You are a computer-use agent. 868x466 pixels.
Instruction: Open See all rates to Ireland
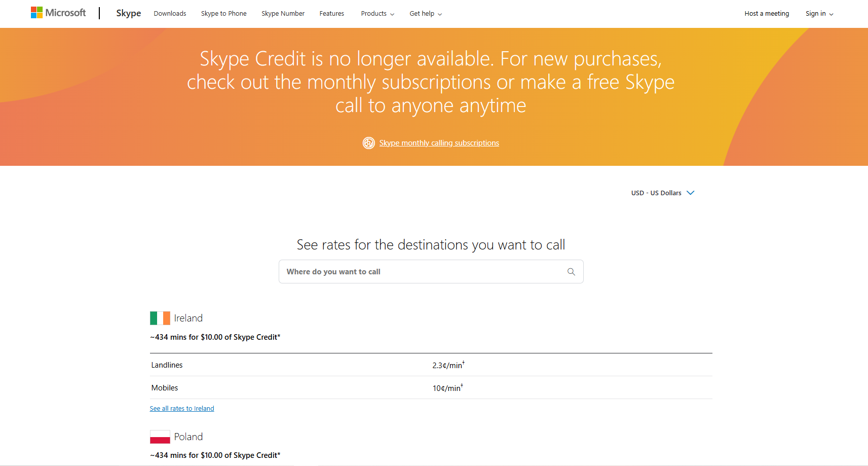pos(182,409)
